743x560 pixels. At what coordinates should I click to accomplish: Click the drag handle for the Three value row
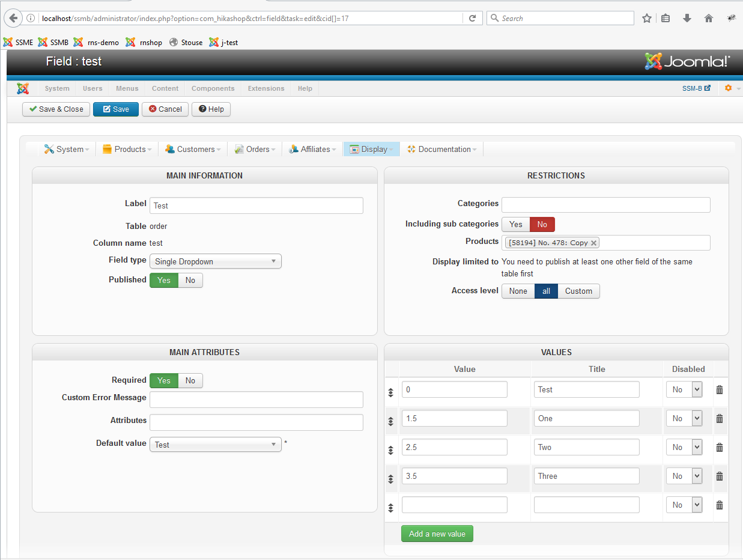[391, 479]
